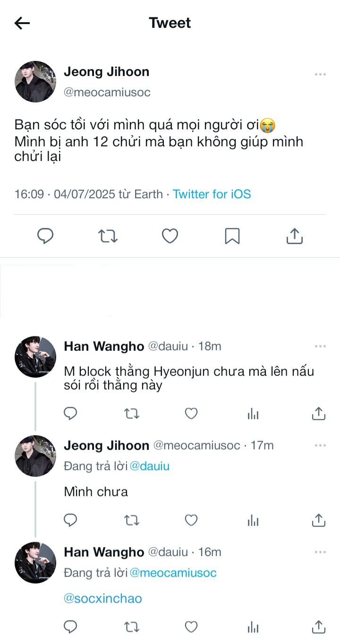Open the 'Twitter for iOS' link
Viewport: 340px width, 644px height.
pyautogui.click(x=212, y=194)
